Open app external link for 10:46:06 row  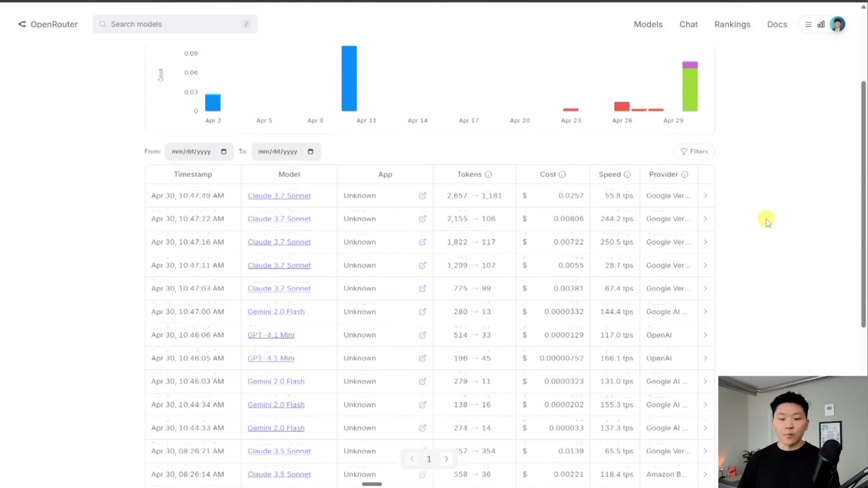tap(422, 335)
